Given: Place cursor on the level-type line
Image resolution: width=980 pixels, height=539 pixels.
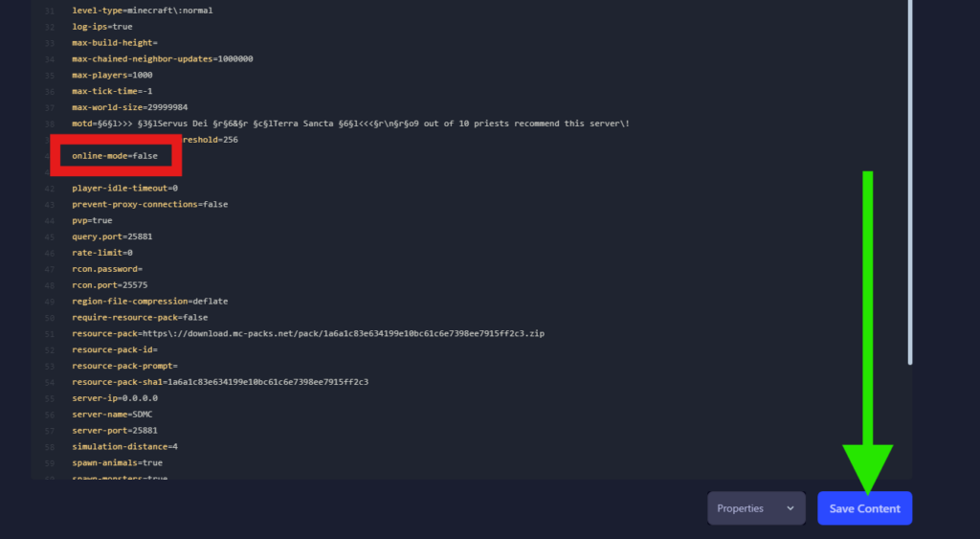Looking at the screenshot, I should pos(142,11).
